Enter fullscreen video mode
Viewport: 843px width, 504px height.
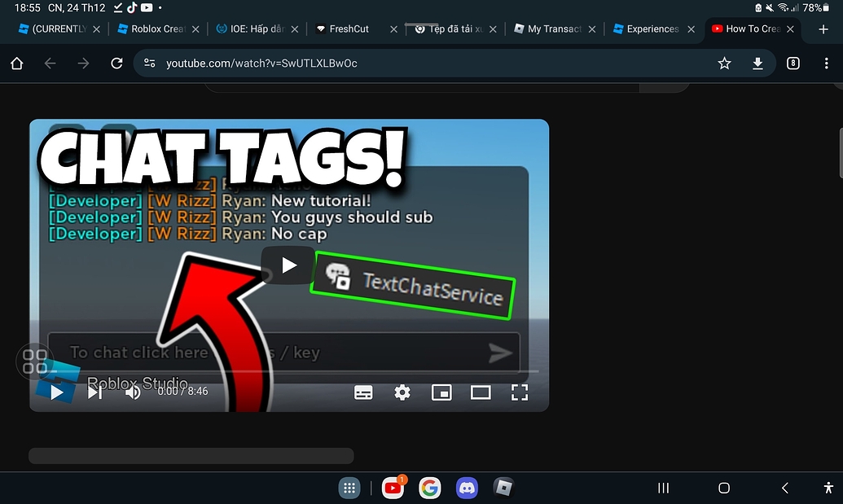[x=520, y=392]
